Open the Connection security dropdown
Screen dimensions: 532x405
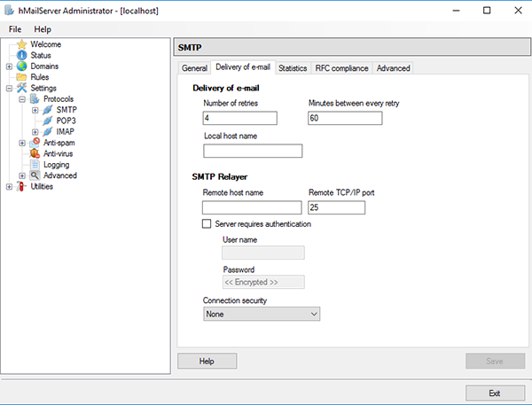coord(262,314)
